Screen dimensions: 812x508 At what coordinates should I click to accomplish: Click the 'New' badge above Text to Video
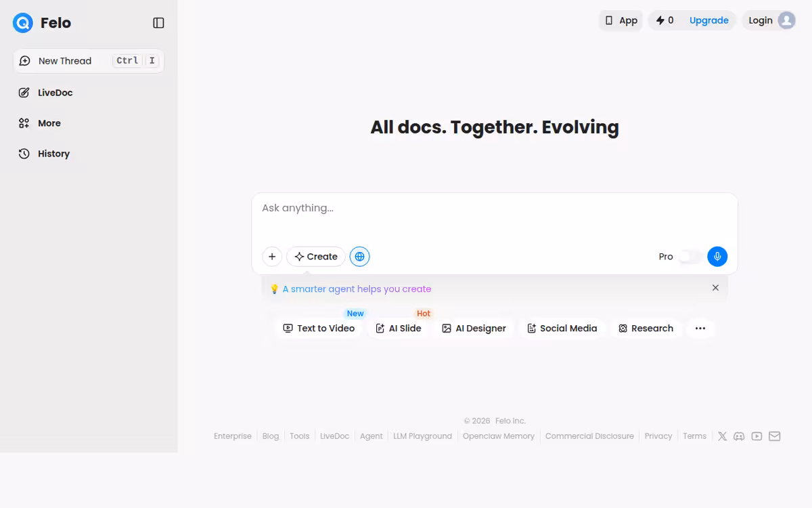[x=355, y=314]
